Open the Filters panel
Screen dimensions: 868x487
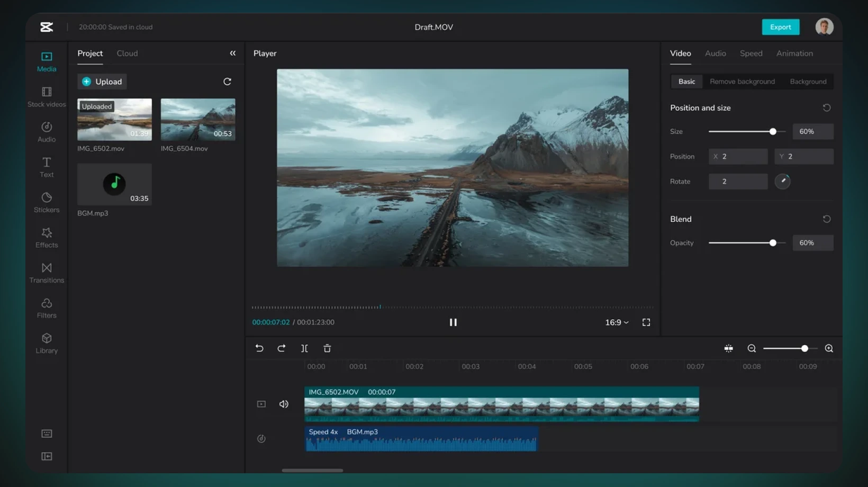tap(47, 308)
